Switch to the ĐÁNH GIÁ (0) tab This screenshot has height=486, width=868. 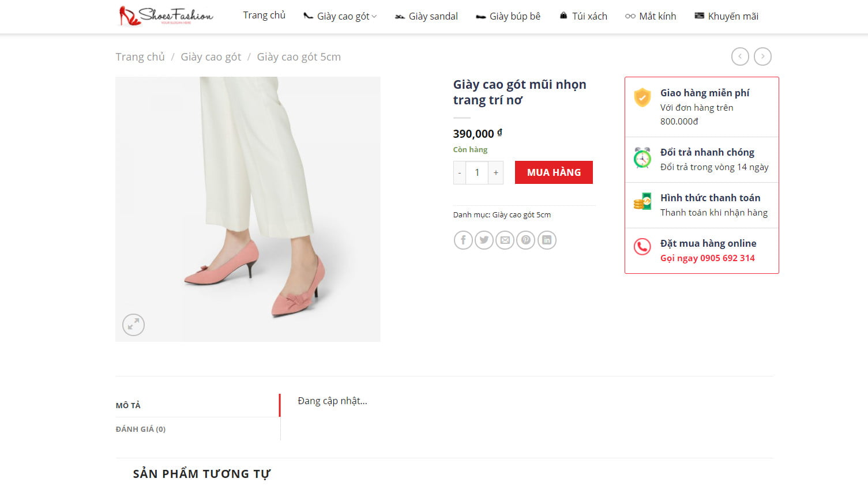click(x=141, y=429)
